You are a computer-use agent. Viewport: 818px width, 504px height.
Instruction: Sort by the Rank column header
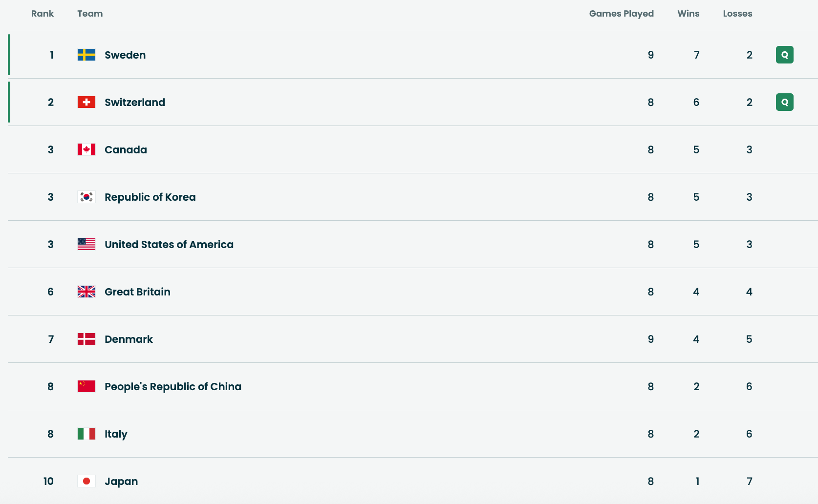pyautogui.click(x=43, y=14)
